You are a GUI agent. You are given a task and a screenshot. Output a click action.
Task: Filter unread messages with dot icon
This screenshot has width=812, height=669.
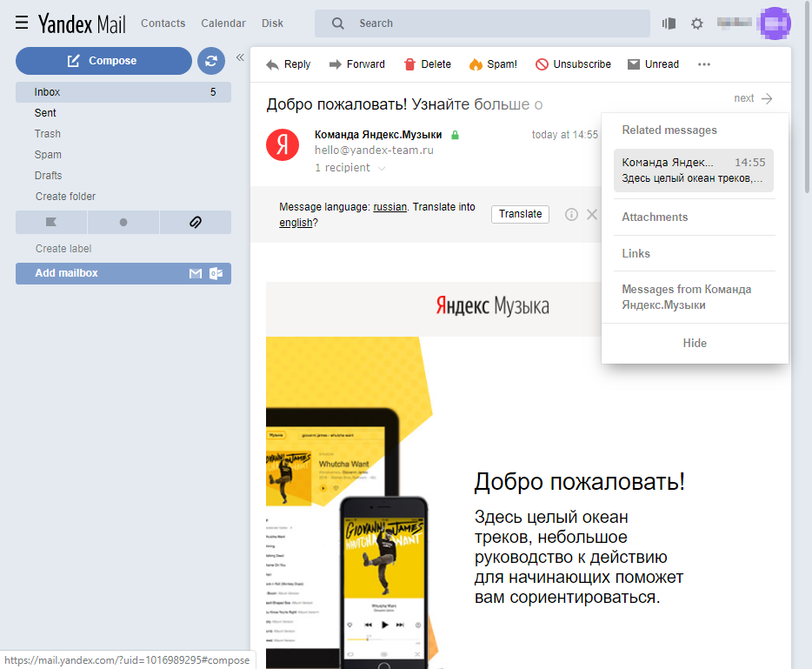click(x=123, y=223)
